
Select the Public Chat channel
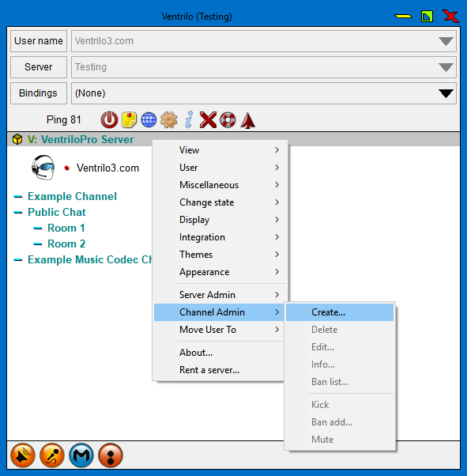57,212
